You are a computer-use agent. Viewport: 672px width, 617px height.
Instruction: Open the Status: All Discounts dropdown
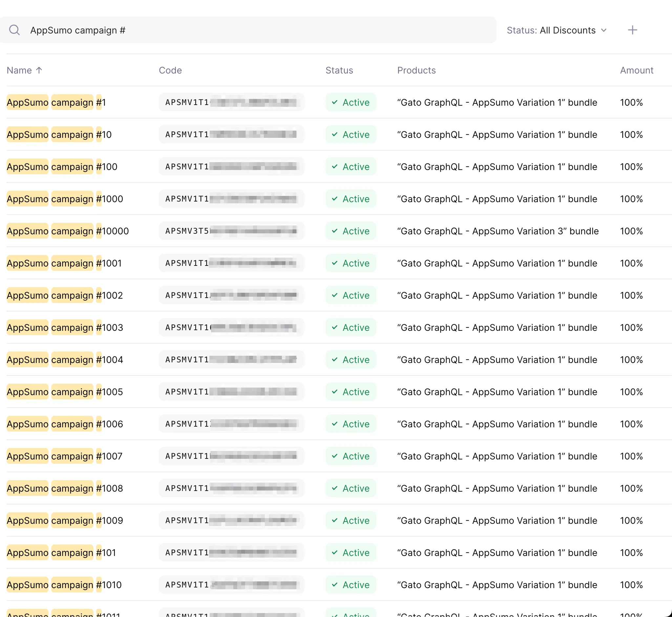pyautogui.click(x=556, y=30)
